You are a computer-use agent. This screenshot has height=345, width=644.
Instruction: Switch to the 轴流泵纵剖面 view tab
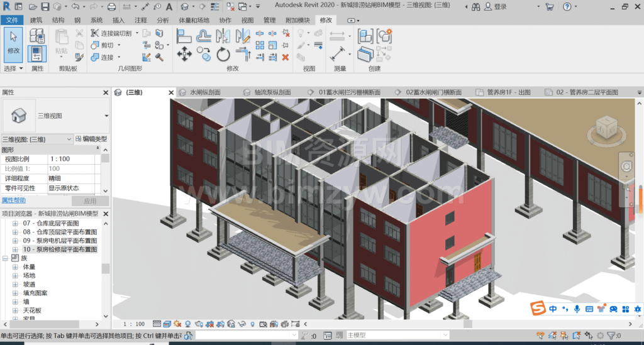tap(273, 92)
